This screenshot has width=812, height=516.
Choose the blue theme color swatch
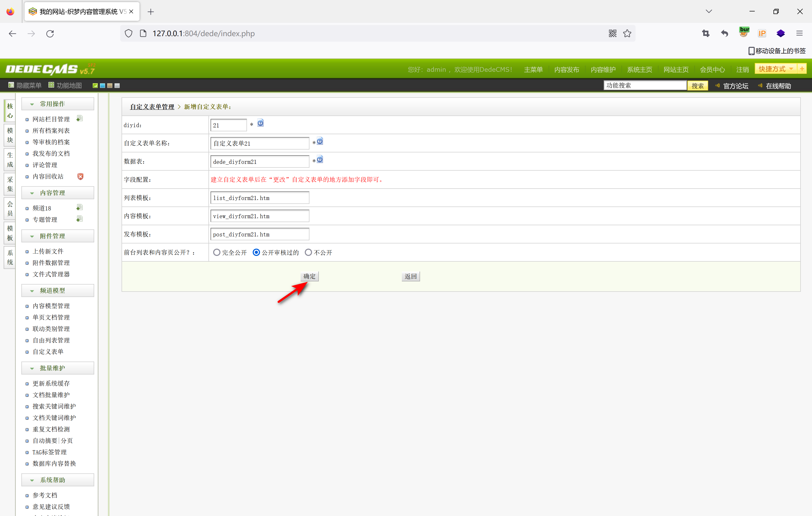(103, 86)
